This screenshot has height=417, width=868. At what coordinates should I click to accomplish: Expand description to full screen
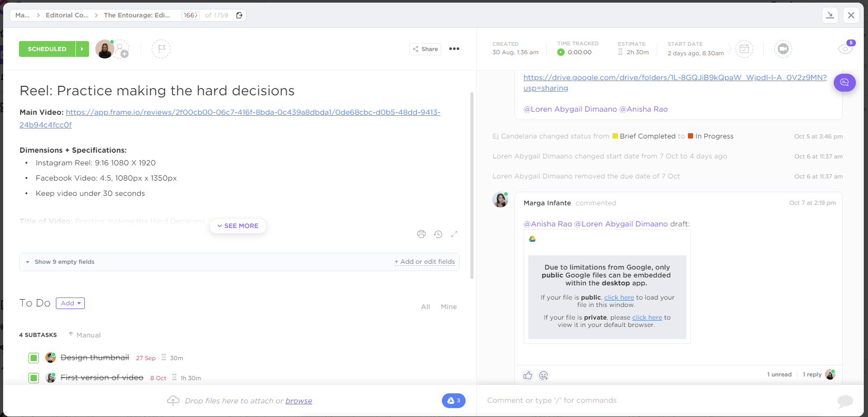(x=455, y=234)
